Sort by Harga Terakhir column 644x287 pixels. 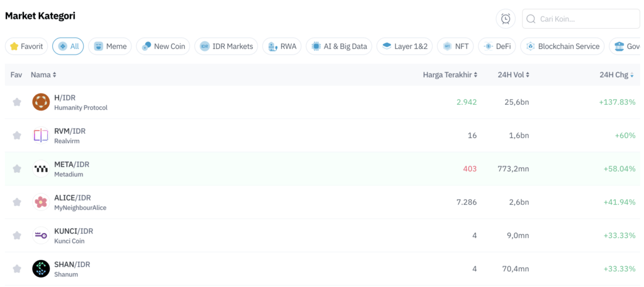[x=450, y=75]
